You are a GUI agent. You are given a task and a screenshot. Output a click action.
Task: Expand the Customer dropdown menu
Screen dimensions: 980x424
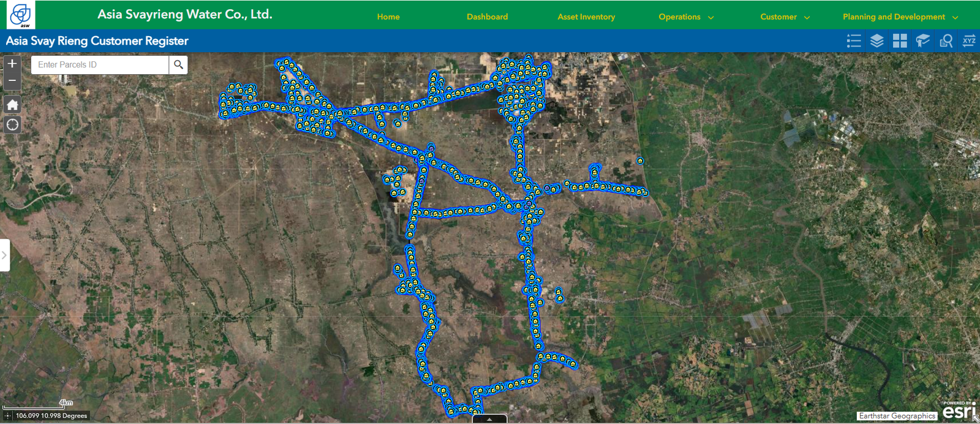pos(785,17)
